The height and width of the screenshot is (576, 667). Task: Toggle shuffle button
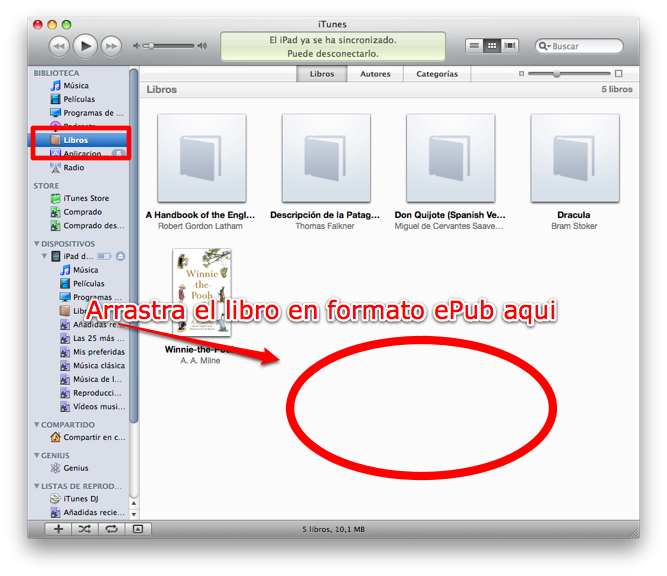(x=85, y=529)
